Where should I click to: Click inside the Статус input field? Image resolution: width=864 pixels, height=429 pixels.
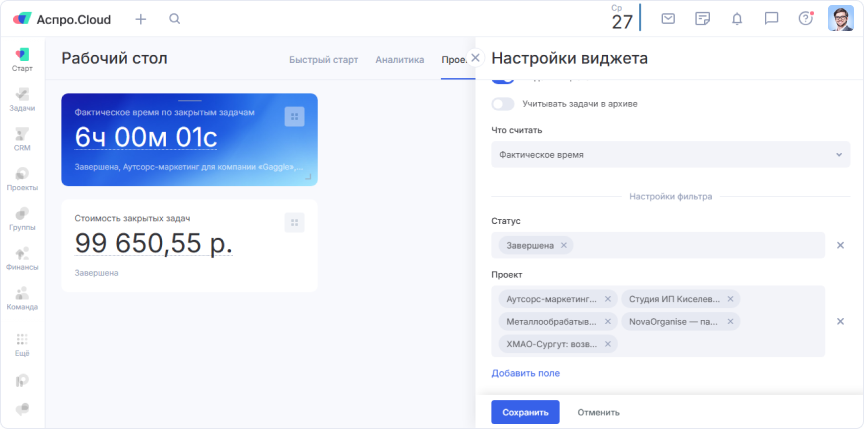click(658, 246)
